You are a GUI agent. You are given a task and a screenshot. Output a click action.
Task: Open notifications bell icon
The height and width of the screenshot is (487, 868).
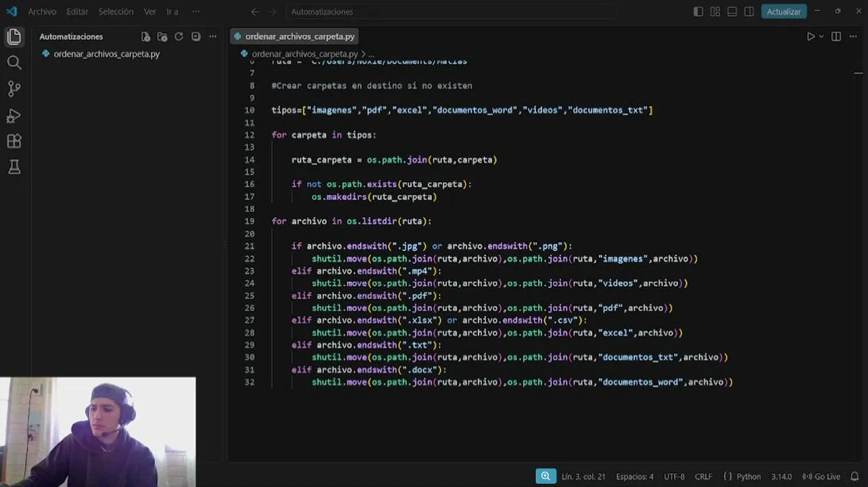coord(854,476)
